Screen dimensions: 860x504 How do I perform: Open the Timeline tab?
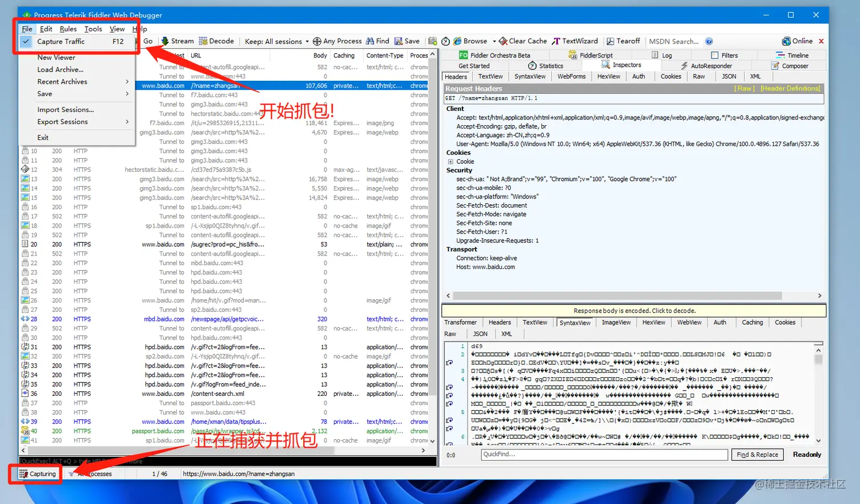coord(792,55)
